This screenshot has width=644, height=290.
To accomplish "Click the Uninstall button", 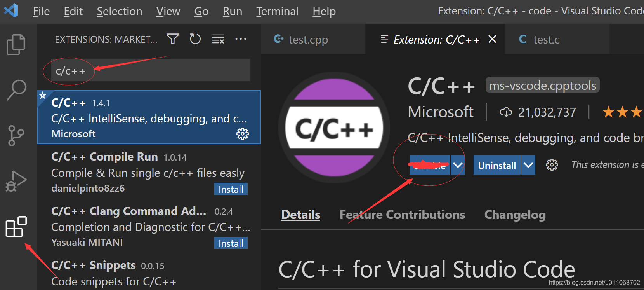I will tap(497, 165).
